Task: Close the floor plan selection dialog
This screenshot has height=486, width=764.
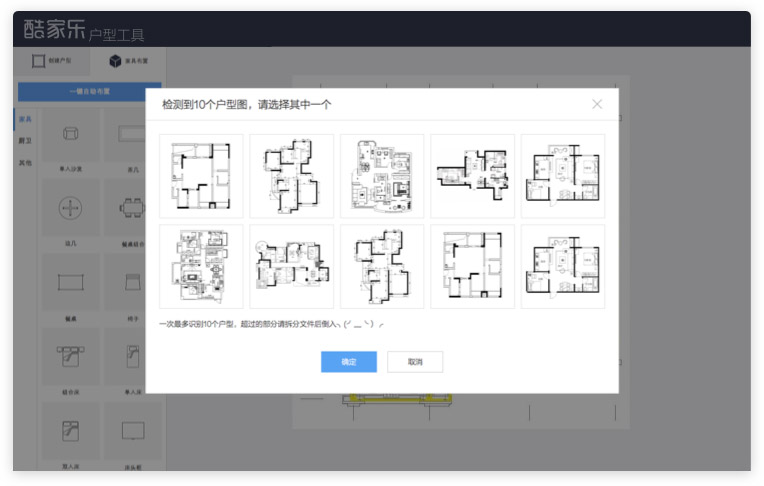Action: click(x=597, y=104)
